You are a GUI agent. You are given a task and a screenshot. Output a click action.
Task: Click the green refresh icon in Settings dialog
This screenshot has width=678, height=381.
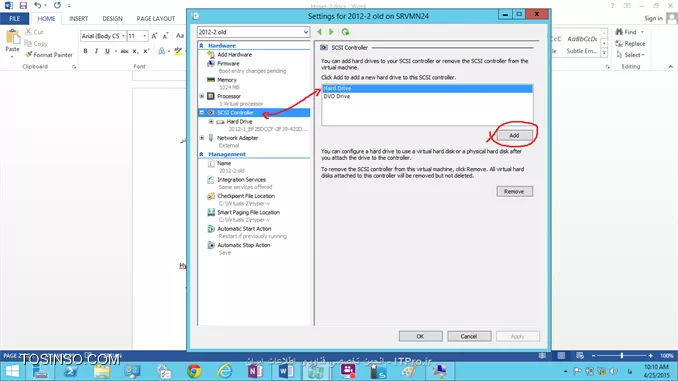coord(345,32)
